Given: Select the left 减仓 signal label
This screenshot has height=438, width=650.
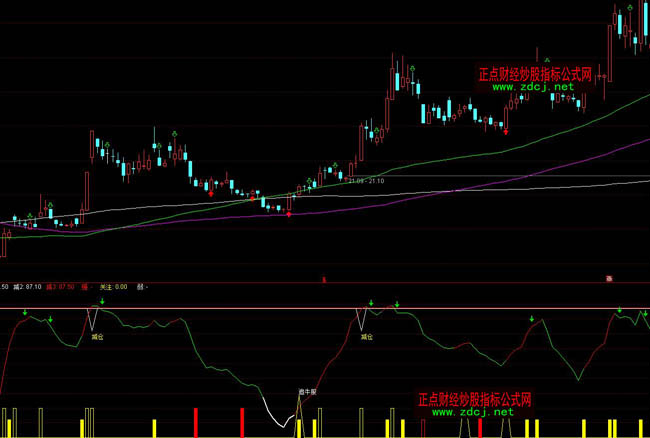Looking at the screenshot, I should click(97, 338).
